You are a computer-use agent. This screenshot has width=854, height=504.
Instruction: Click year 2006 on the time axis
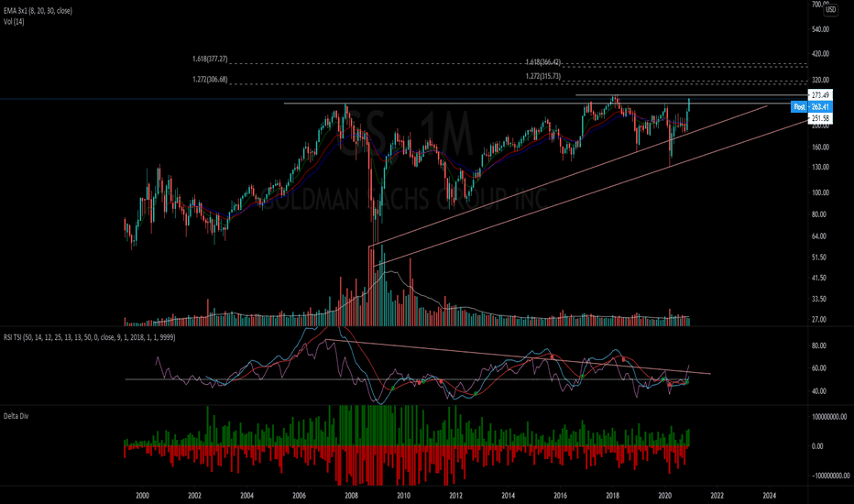(299, 495)
